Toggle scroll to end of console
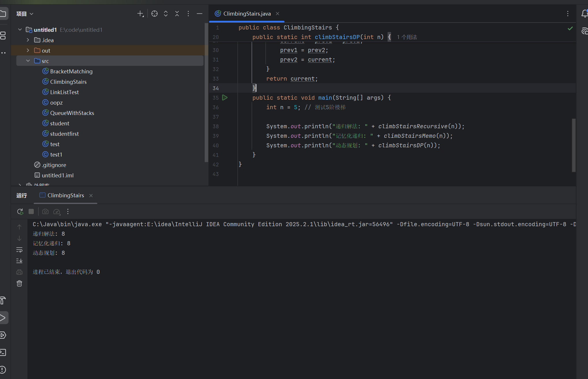The image size is (588, 379). tap(19, 261)
